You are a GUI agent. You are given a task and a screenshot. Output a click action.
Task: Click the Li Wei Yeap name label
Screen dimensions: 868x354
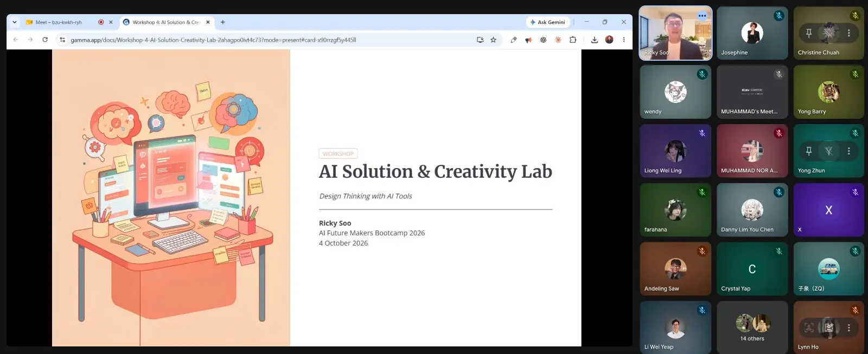click(659, 347)
